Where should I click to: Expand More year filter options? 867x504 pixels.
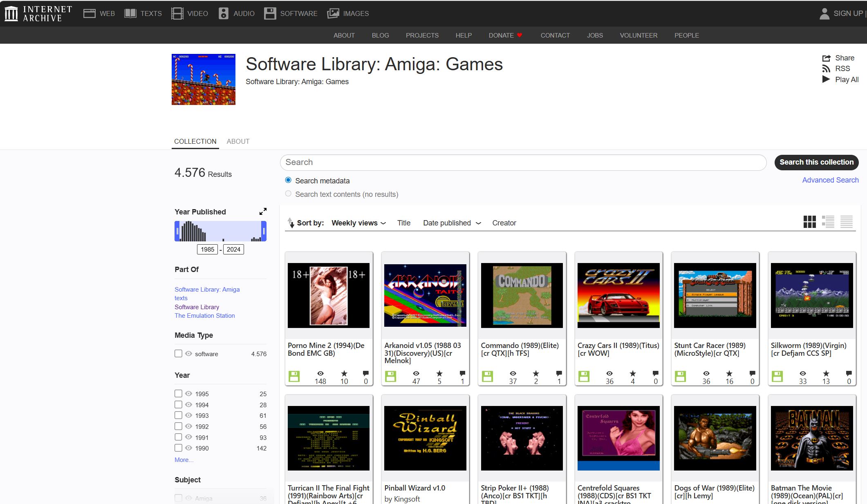click(x=184, y=460)
